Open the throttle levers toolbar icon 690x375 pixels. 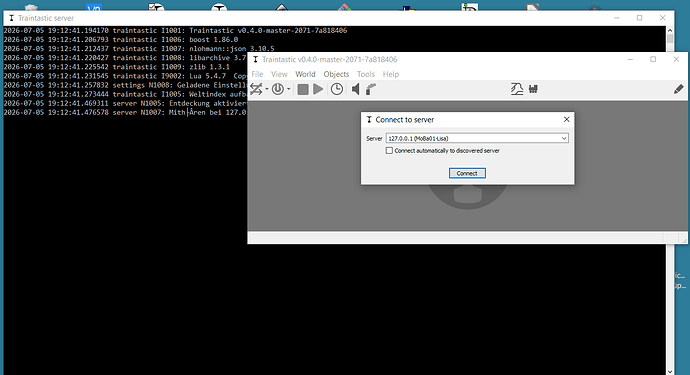pyautogui.click(x=533, y=89)
